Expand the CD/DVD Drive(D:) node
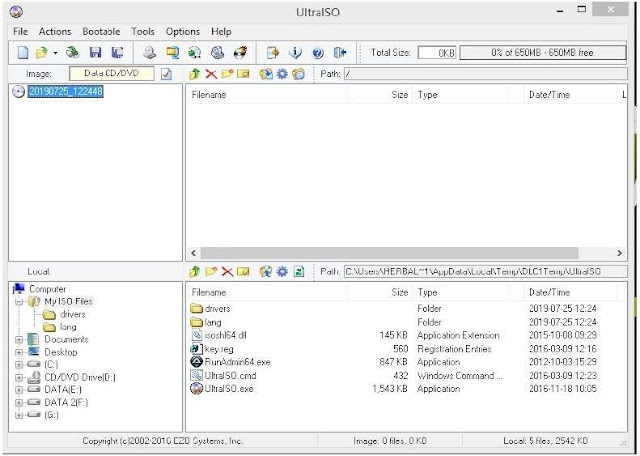 pos(19,378)
